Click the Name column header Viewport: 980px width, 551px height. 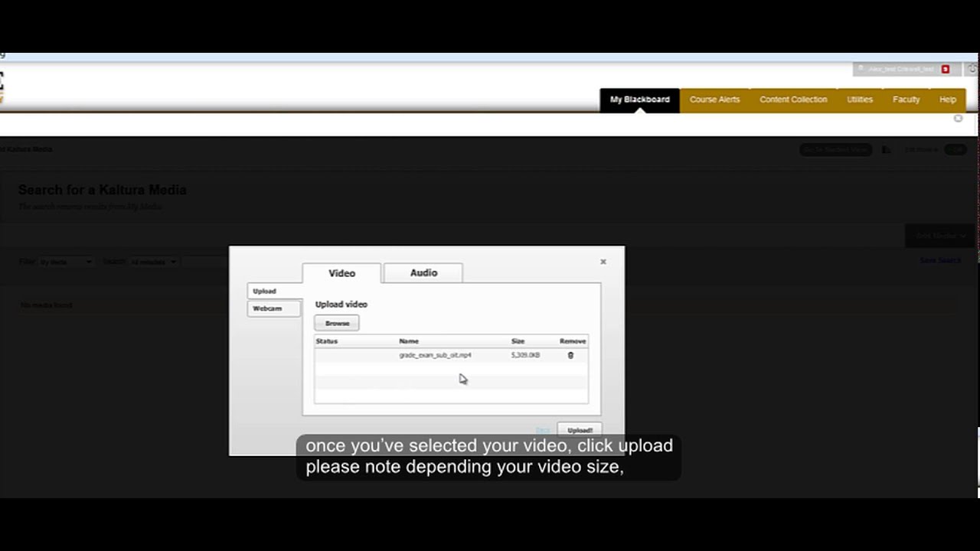409,341
